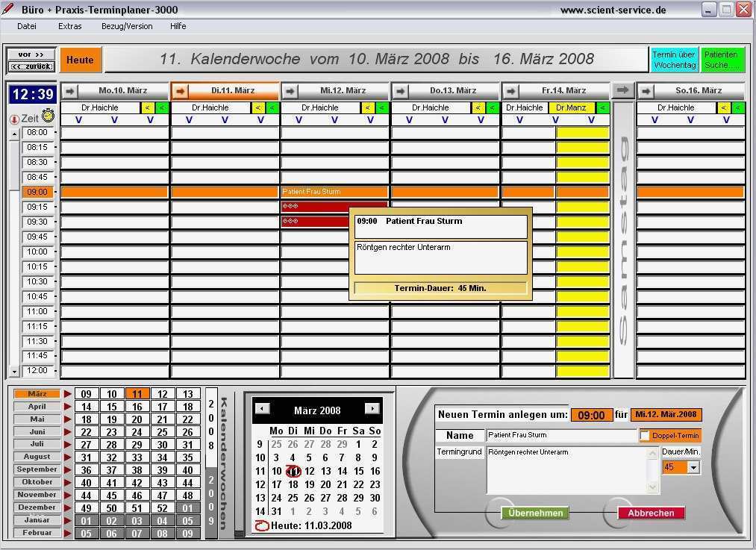Click the Name input field with Patient Frau Sturm
This screenshot has width=756, height=550.
561,435
